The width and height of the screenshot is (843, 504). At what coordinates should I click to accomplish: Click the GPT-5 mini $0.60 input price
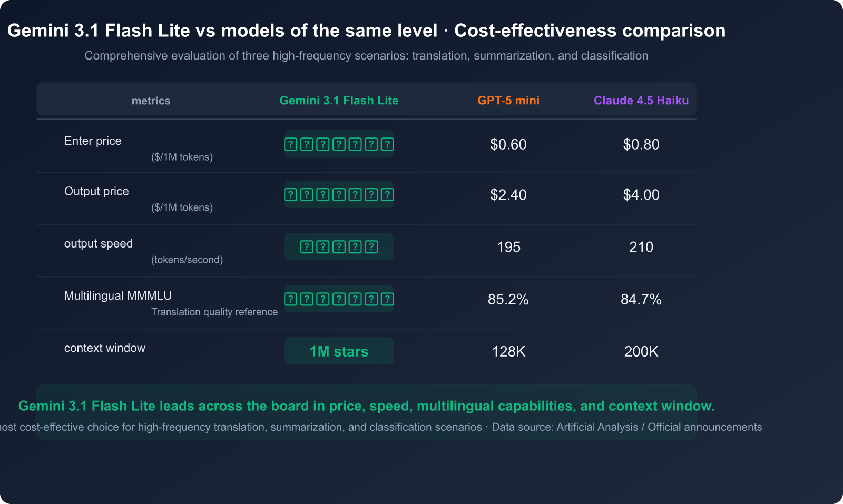click(508, 144)
